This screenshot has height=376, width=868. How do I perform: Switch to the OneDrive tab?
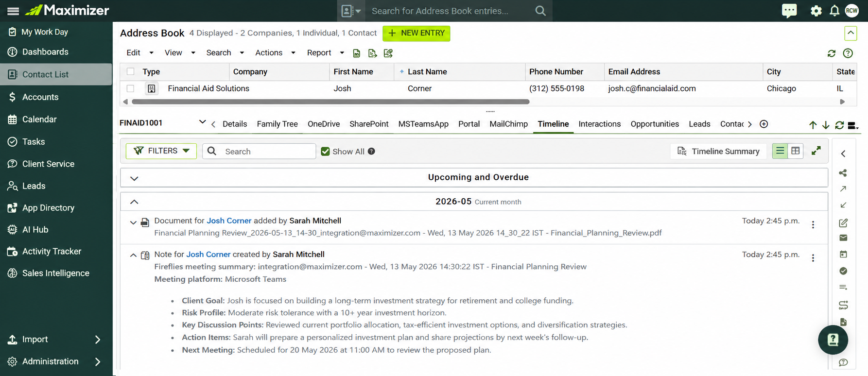[x=324, y=124]
